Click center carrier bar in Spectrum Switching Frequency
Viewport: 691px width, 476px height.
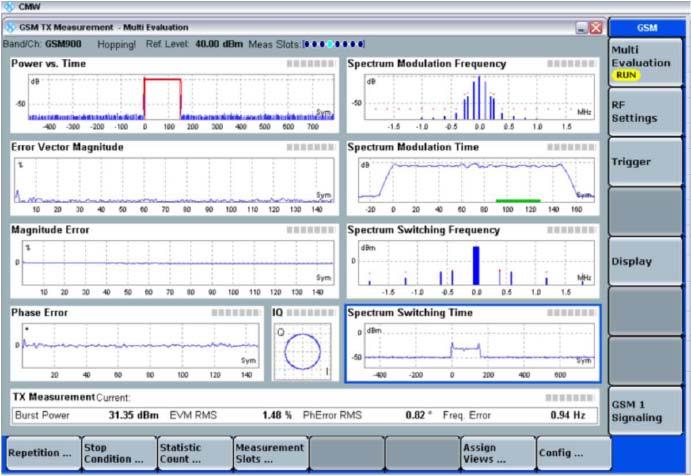[x=476, y=265]
